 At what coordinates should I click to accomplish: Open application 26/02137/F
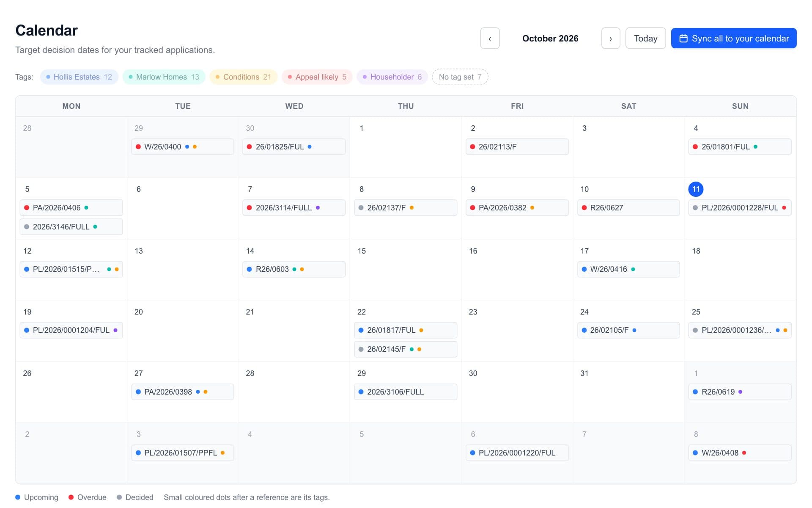coord(406,208)
